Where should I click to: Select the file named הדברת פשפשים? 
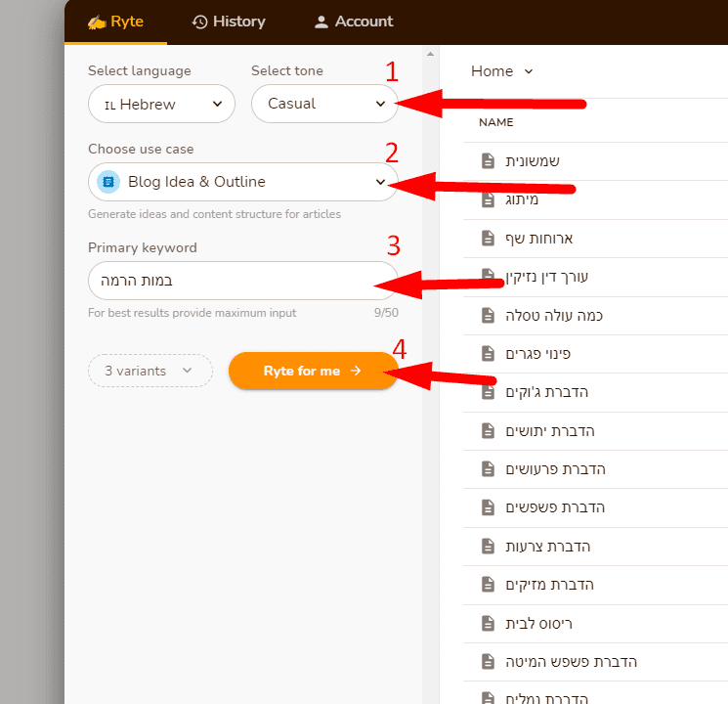coord(555,507)
